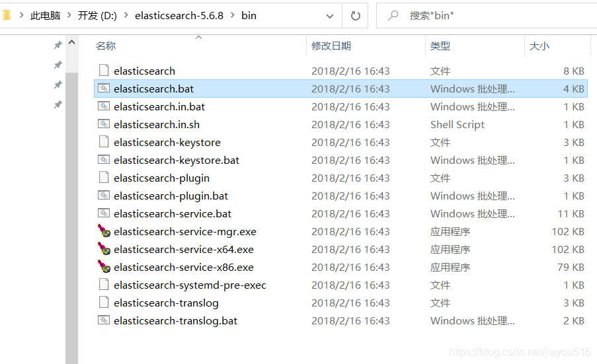
Task: Click the elasticsearch-keystore file icon
Action: [x=104, y=142]
